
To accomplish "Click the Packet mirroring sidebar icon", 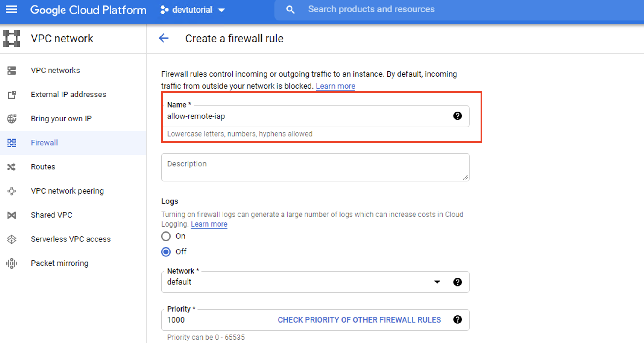I will pos(12,263).
